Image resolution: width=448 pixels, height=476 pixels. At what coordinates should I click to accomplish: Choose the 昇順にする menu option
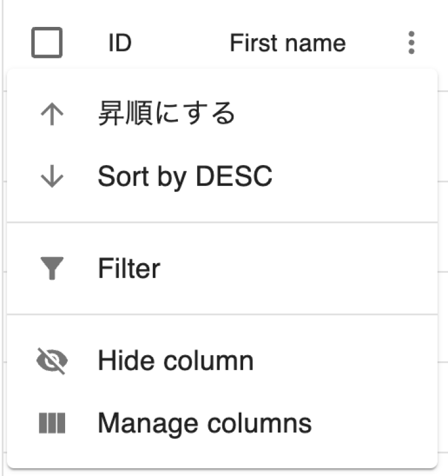click(x=166, y=114)
